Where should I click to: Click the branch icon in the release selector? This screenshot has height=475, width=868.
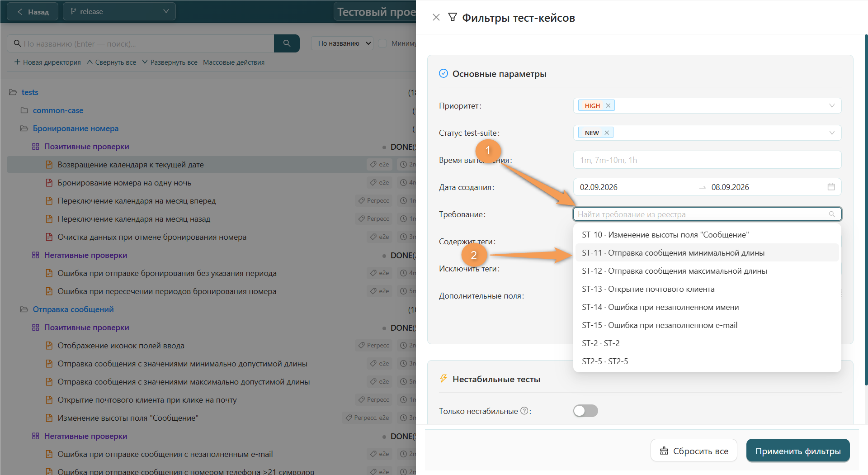pyautogui.click(x=73, y=11)
